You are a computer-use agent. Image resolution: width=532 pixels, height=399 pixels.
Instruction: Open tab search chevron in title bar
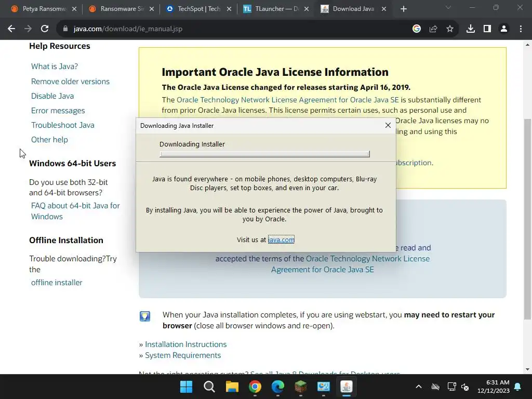[x=448, y=7]
